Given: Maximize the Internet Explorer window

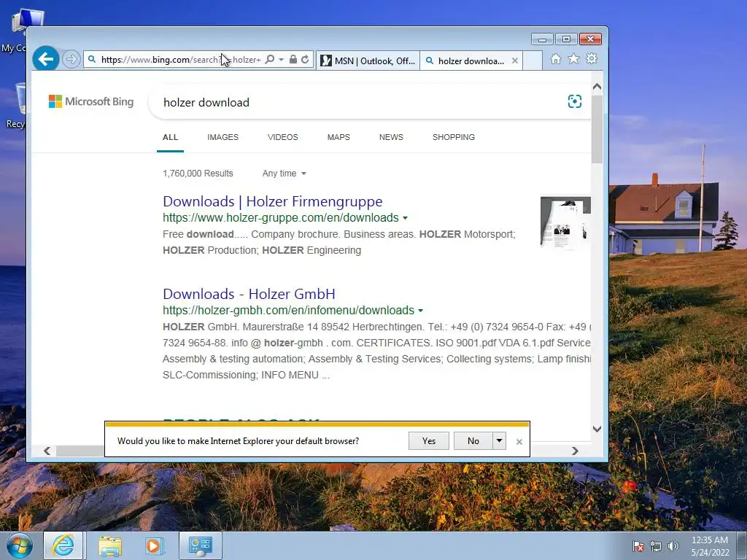Looking at the screenshot, I should point(566,39).
